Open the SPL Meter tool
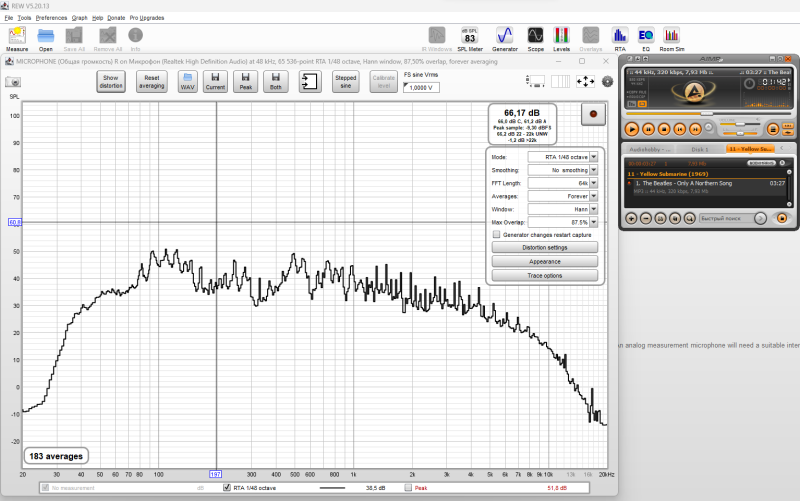 click(470, 39)
